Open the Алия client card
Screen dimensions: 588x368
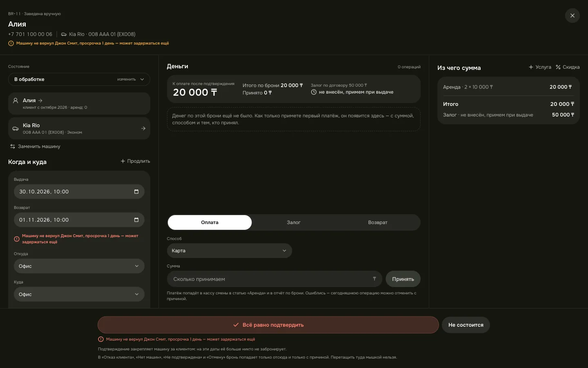tap(79, 103)
